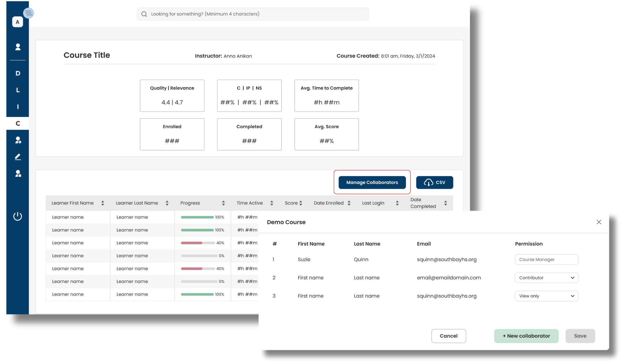Sort by Date Completed column

445,203
